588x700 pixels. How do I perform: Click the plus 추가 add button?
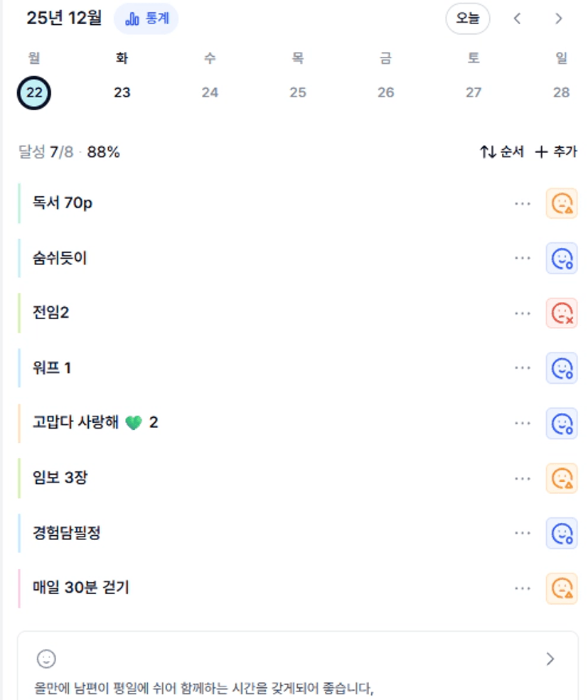556,151
